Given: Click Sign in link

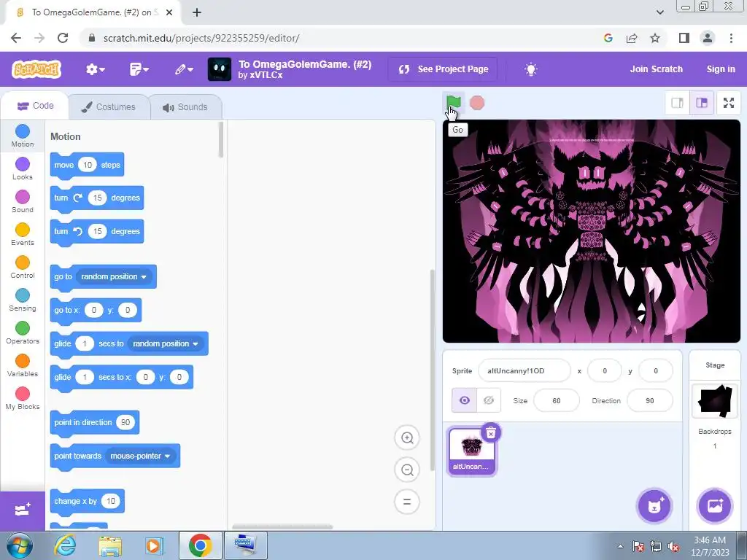Looking at the screenshot, I should pos(720,69).
